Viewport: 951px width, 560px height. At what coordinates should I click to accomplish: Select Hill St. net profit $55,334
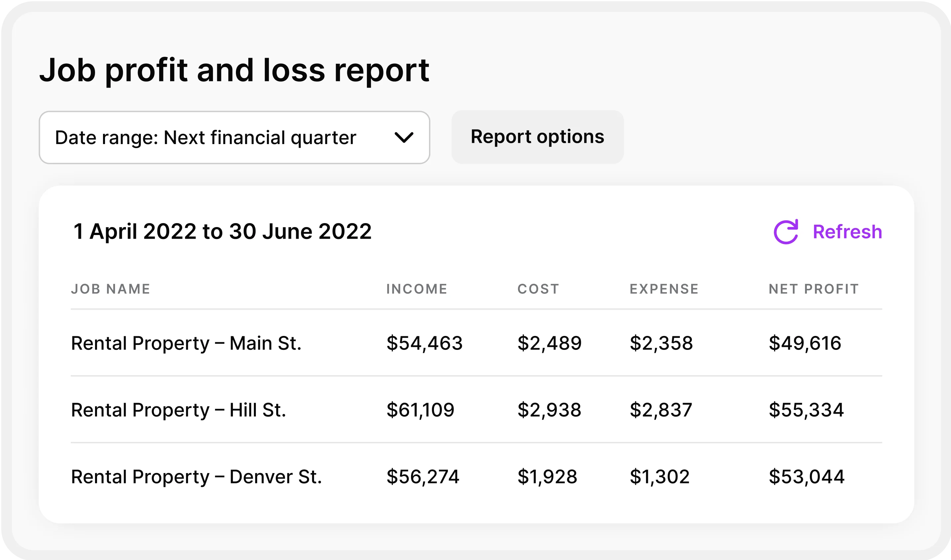click(806, 410)
